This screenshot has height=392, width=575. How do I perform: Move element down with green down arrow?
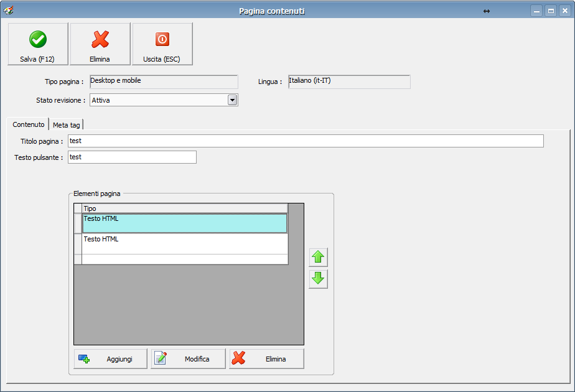click(x=318, y=279)
